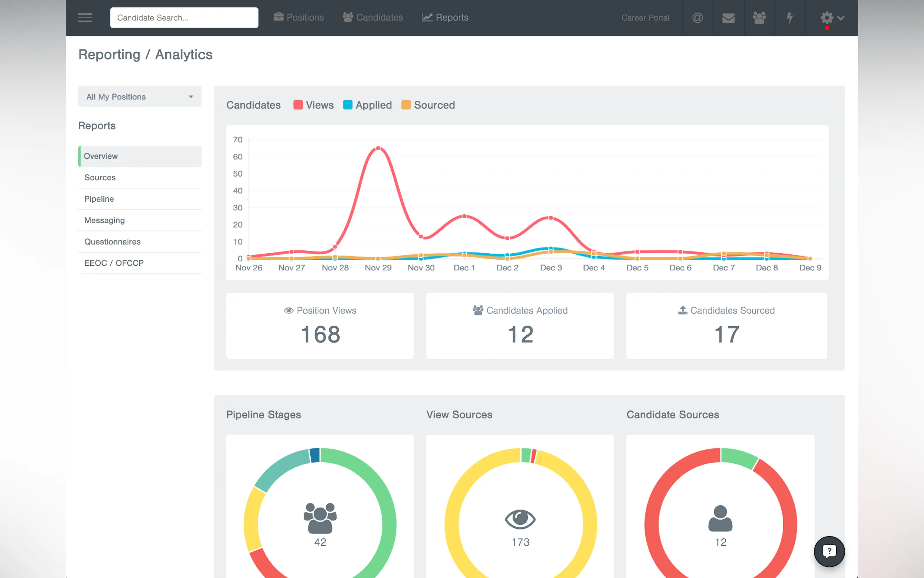Screen dimensions: 924x578
Task: Toggle the Sourced series in legend
Action: [428, 105]
